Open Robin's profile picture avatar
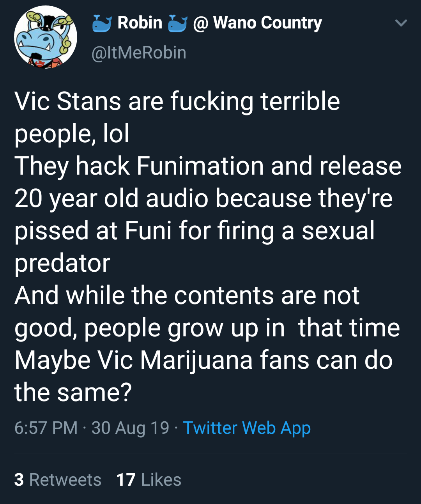The height and width of the screenshot is (504, 421). pyautogui.click(x=46, y=37)
